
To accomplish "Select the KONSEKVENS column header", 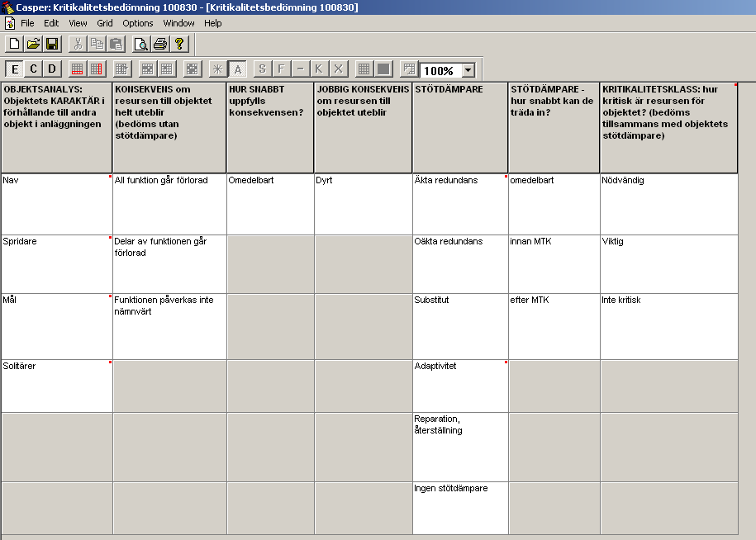I will [169, 128].
